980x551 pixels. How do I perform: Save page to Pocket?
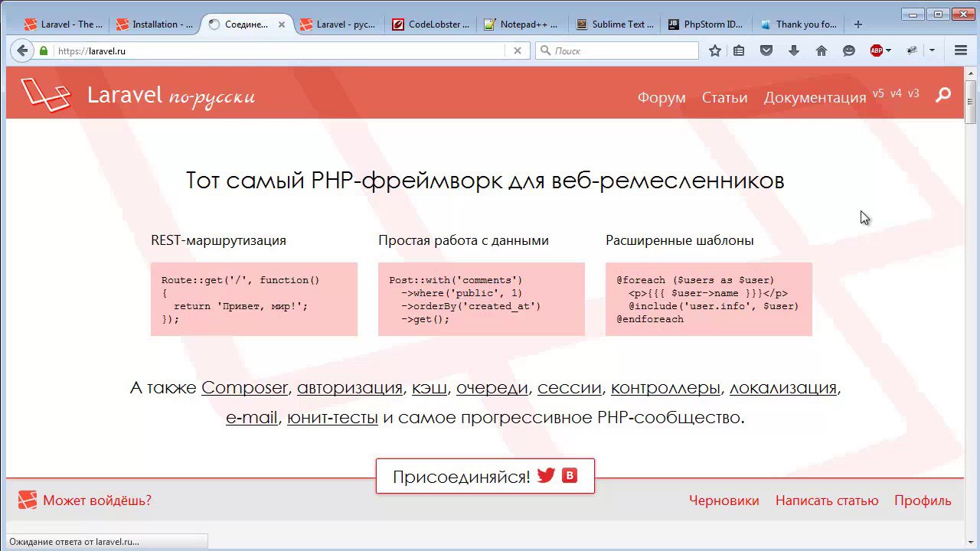[766, 51]
